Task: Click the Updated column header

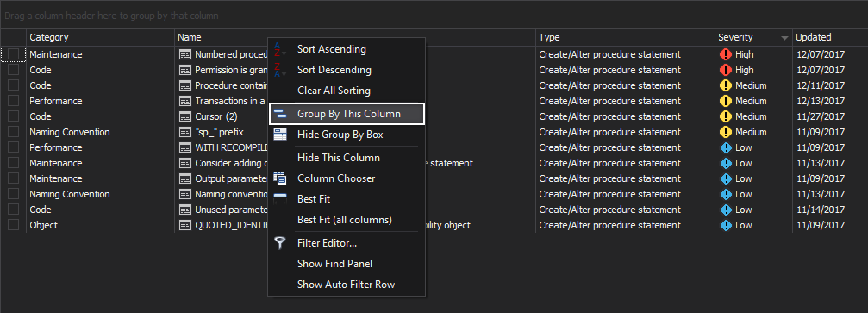Action: tap(830, 37)
